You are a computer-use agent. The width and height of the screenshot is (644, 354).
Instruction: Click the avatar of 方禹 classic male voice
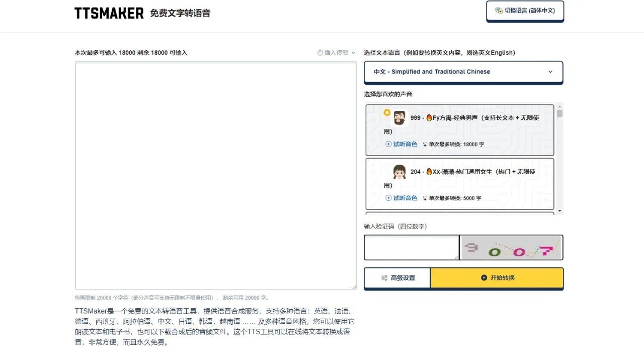pos(400,118)
